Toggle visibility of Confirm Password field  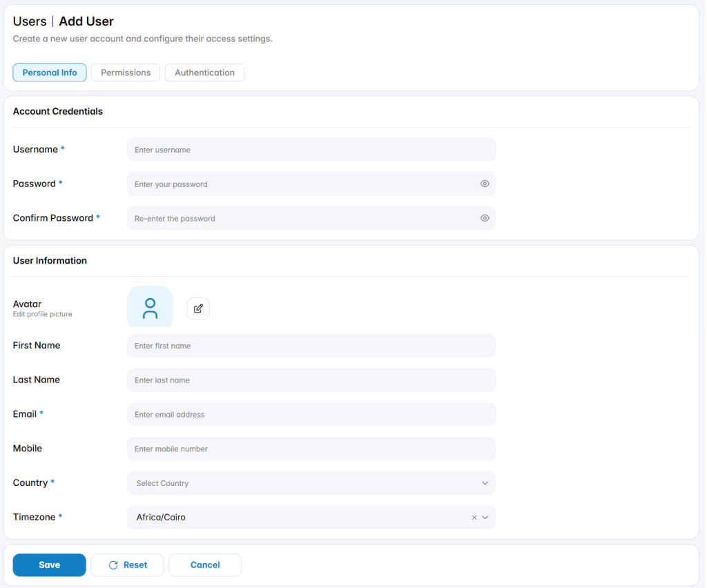click(485, 218)
